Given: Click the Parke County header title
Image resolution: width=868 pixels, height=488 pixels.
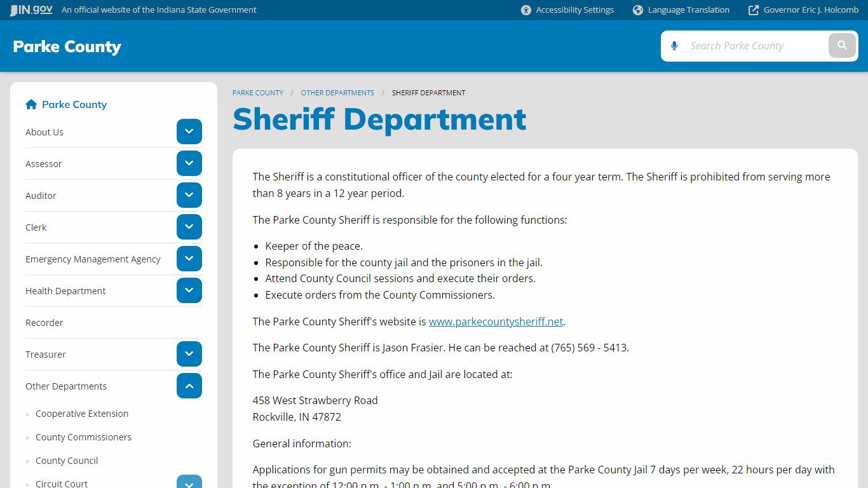Looking at the screenshot, I should (x=67, y=46).
